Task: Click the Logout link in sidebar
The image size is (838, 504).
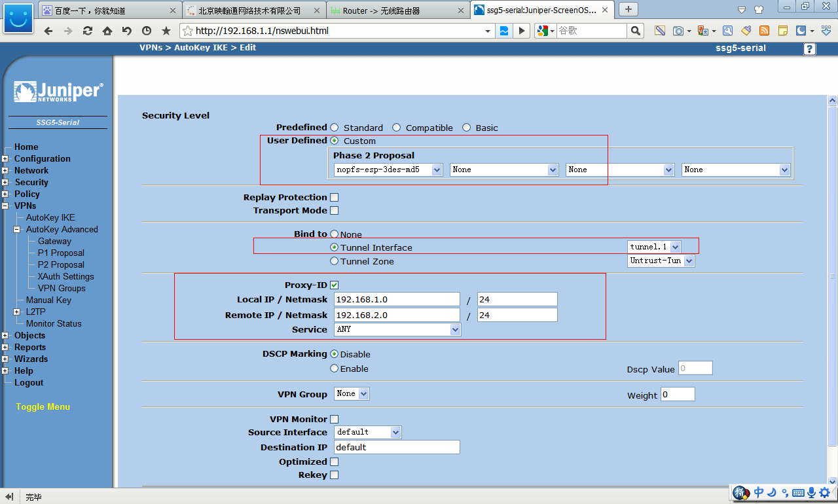Action: (x=29, y=383)
